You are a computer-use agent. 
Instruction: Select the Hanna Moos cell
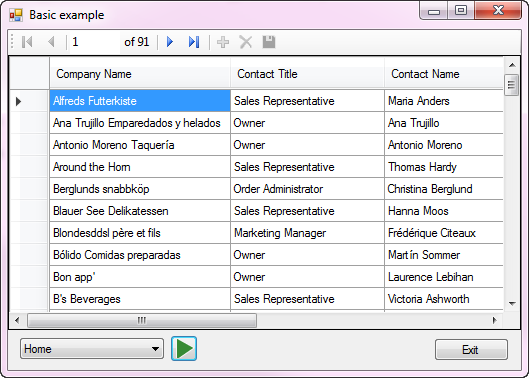(444, 211)
